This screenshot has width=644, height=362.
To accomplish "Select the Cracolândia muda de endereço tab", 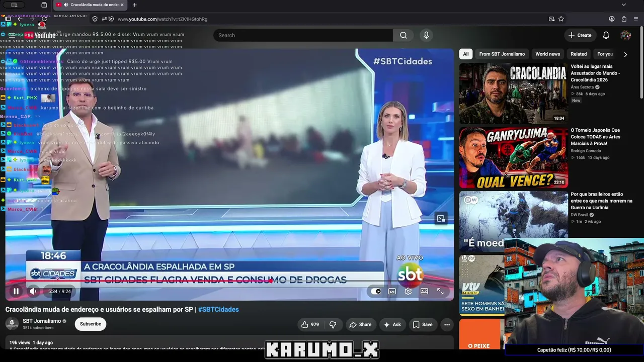I will pyautogui.click(x=90, y=5).
